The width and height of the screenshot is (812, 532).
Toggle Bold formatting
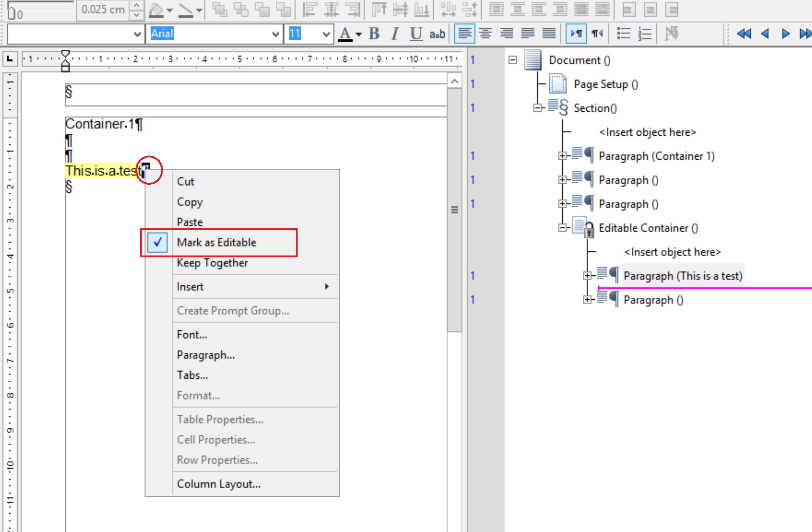tap(374, 34)
